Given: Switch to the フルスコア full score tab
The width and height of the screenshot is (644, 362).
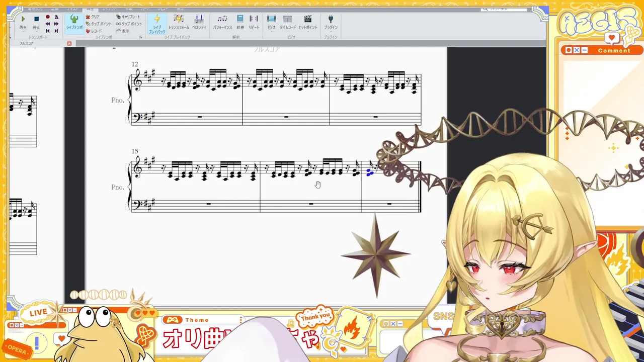Looking at the screenshot, I should [x=27, y=44].
